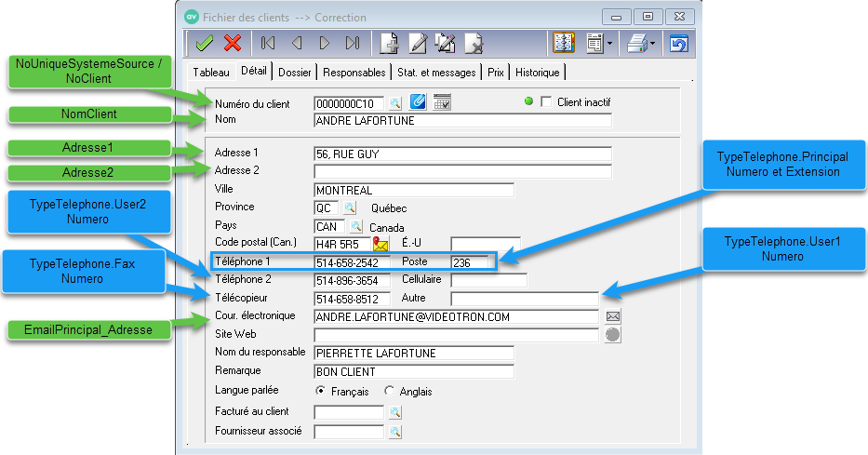Go to the first record
Viewport: 868px width, 455px height.
268,43
